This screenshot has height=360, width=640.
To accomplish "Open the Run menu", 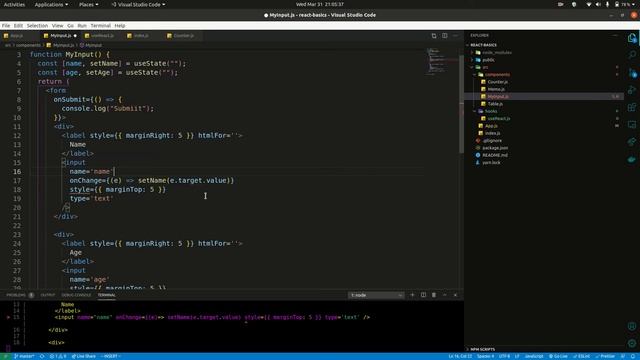I will 82,26.
